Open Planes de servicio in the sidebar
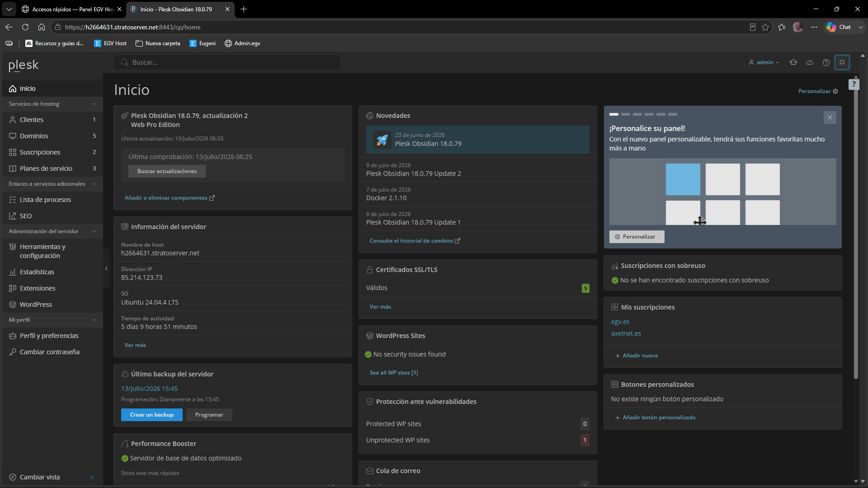This screenshot has width=868, height=488. [52, 169]
